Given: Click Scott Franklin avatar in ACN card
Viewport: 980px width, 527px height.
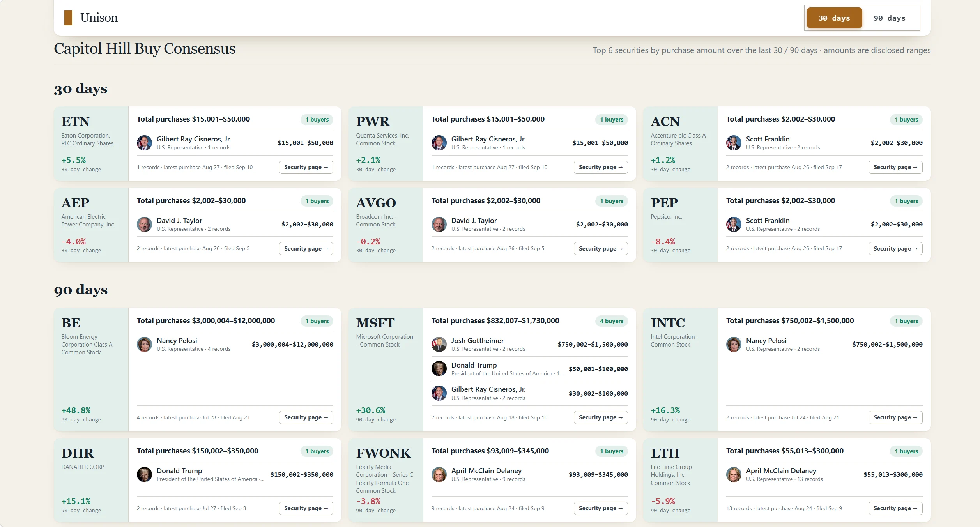Looking at the screenshot, I should [x=734, y=143].
